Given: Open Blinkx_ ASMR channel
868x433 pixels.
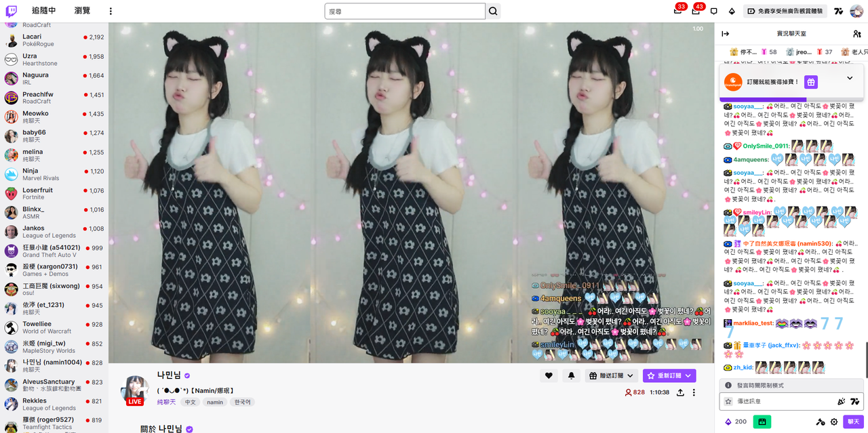Looking at the screenshot, I should [54, 212].
